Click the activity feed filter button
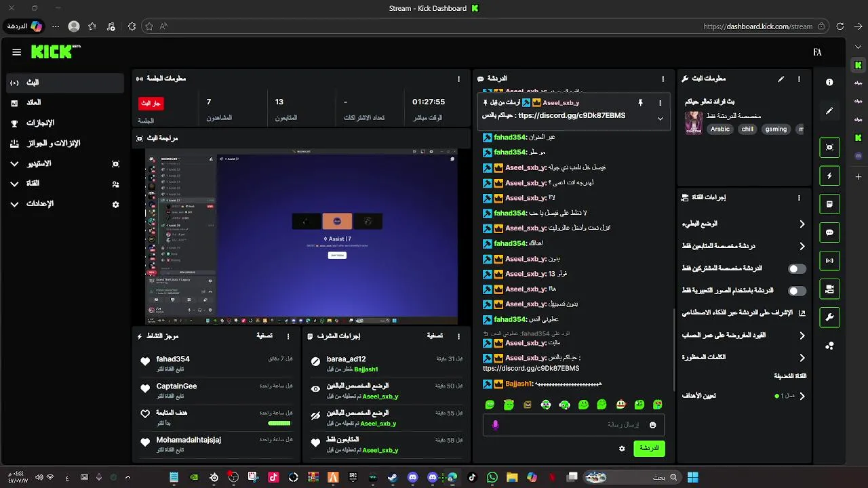Screen dimensions: 868x488 264,336
